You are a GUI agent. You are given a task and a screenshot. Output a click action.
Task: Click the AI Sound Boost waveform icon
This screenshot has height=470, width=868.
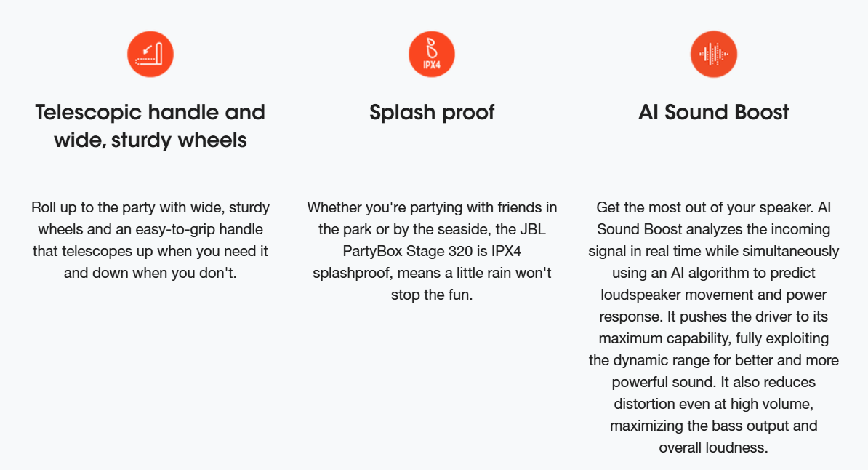click(714, 55)
